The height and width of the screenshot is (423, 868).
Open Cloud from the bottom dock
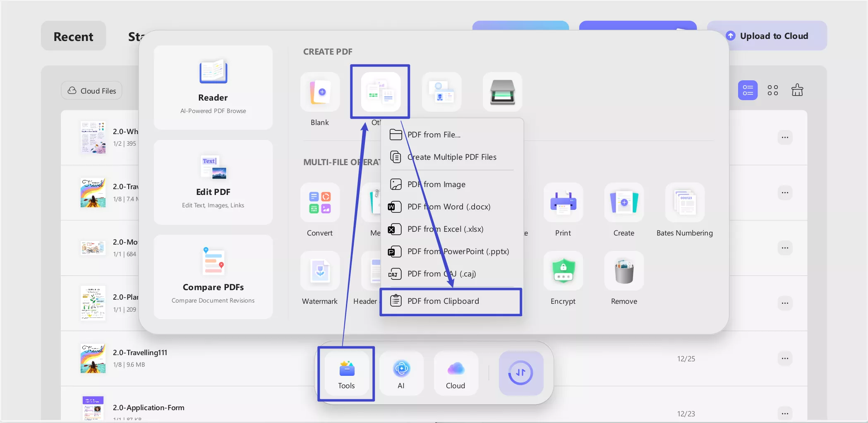point(456,373)
